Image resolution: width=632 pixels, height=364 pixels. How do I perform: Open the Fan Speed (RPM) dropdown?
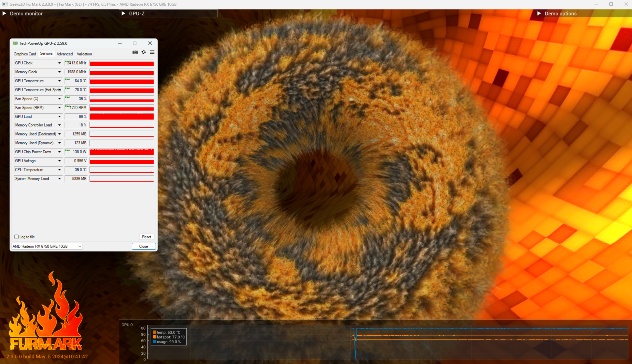[x=59, y=108]
